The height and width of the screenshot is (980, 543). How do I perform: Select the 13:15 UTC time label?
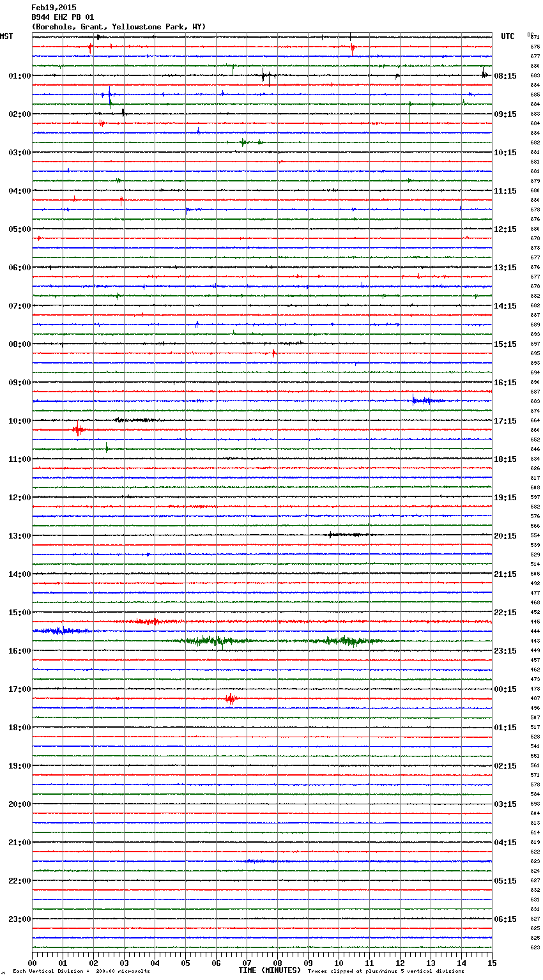point(505,268)
